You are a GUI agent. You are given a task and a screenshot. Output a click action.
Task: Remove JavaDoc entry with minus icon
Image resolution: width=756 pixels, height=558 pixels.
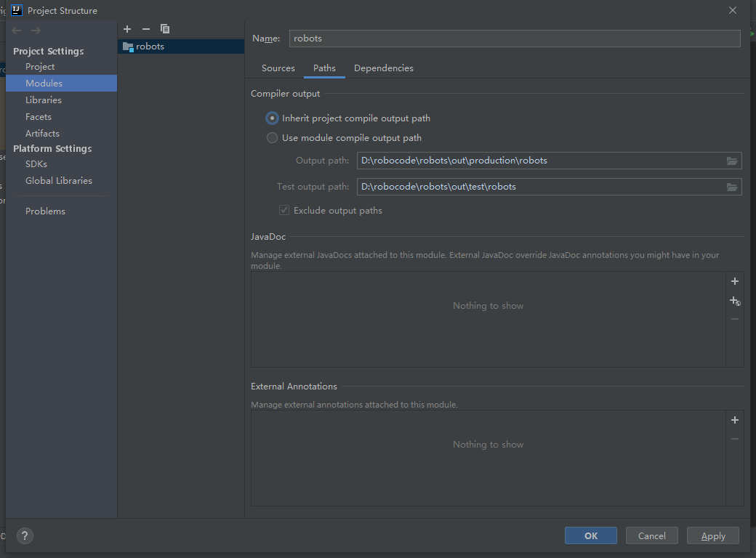(735, 319)
